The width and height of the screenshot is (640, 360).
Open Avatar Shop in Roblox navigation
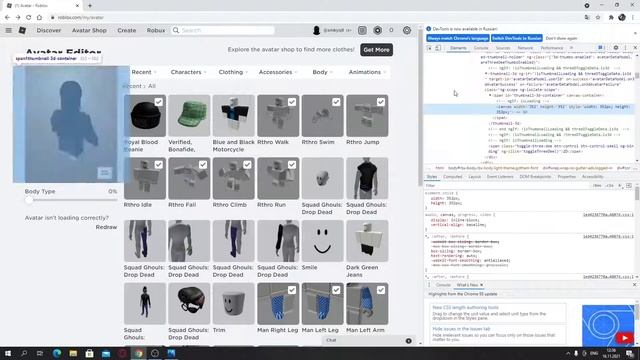pos(89,30)
